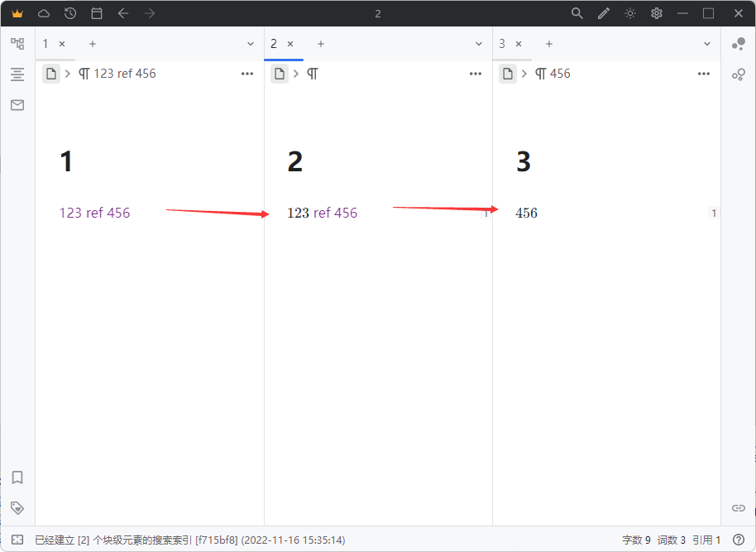The height and width of the screenshot is (552, 756).
Task: Open more options menu in pane 1
Action: point(247,74)
